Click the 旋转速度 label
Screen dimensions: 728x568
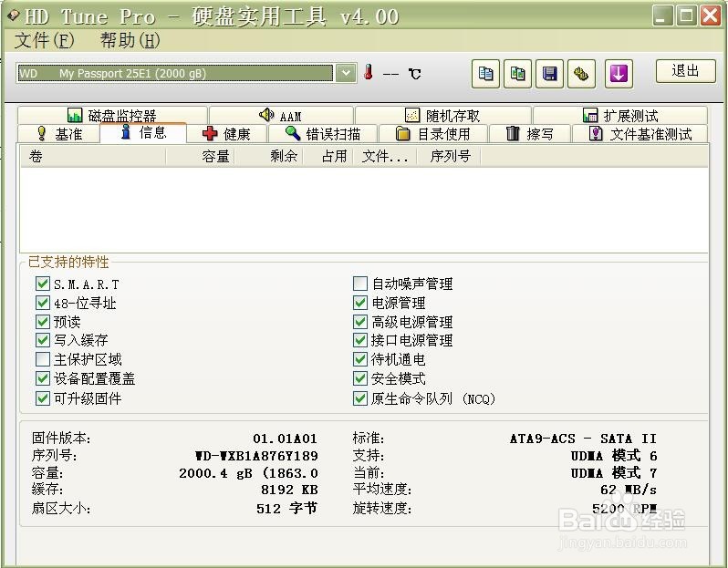(382, 508)
